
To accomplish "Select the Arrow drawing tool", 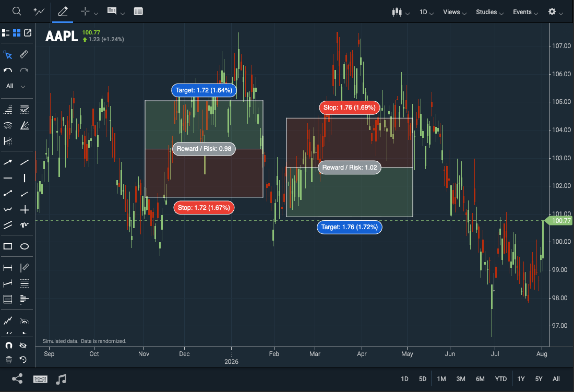I will pos(8,162).
